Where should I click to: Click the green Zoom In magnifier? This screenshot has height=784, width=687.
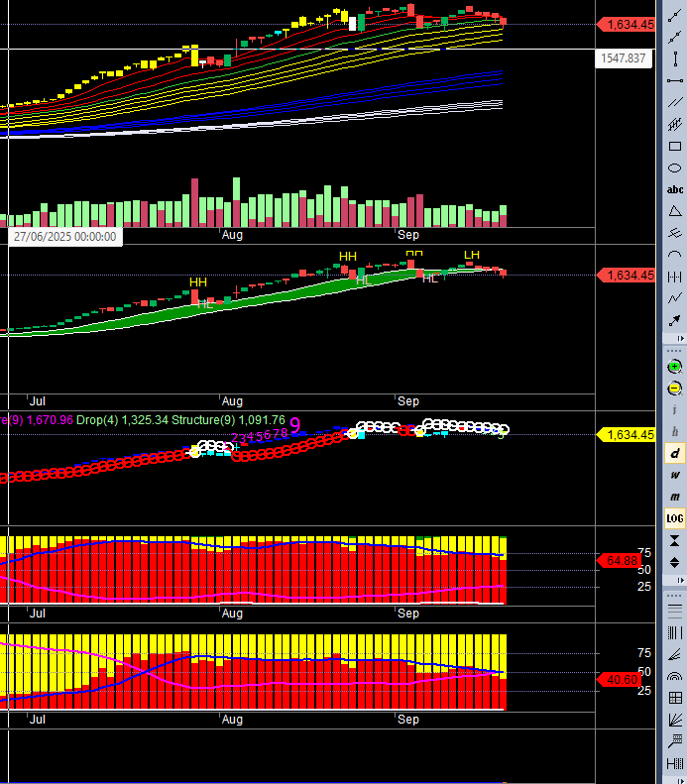674,367
